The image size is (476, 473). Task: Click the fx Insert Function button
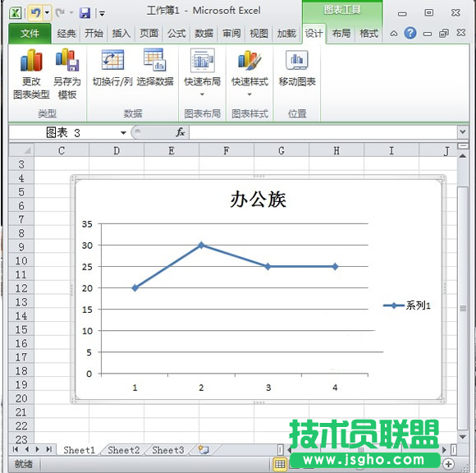coord(181,132)
